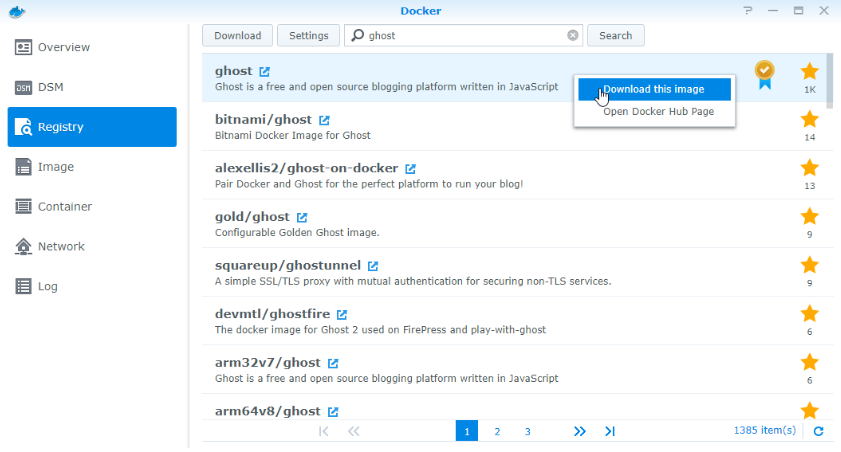Select the Registry sidebar item
This screenshot has width=841, height=452.
click(92, 127)
